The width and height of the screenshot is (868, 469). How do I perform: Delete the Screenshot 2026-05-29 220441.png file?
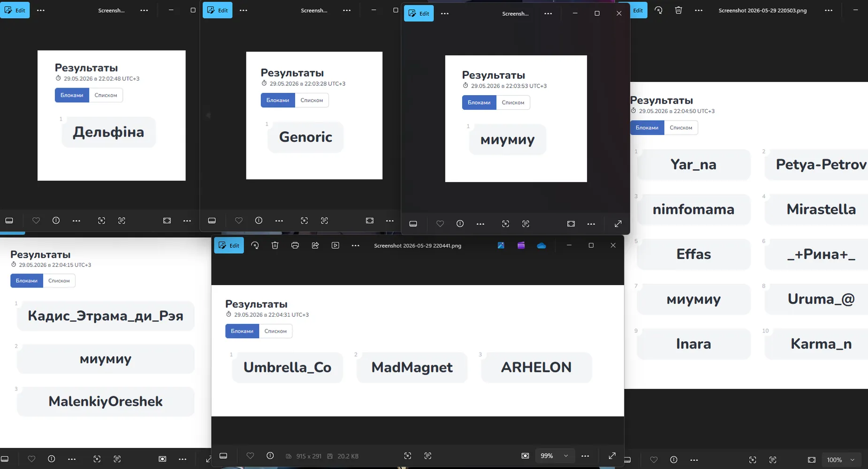click(x=275, y=245)
